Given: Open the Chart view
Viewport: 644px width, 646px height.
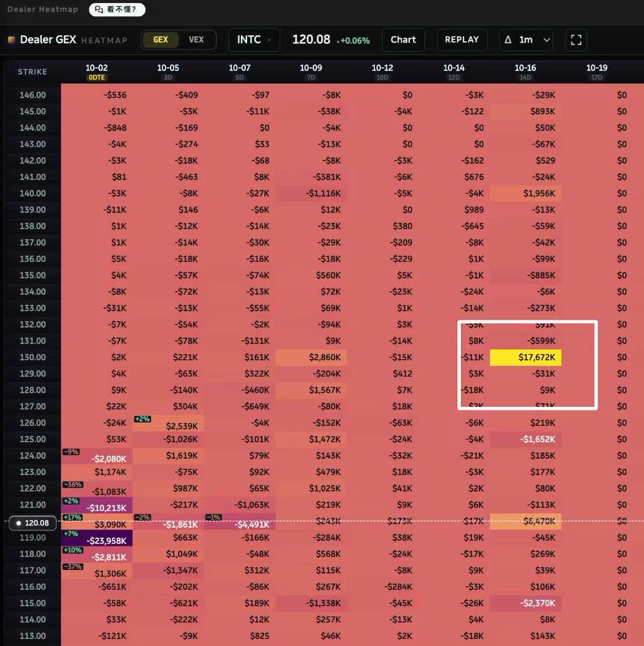Looking at the screenshot, I should tap(404, 40).
